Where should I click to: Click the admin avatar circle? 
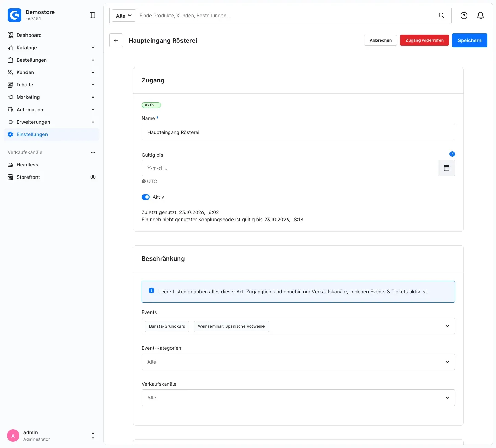coord(13,436)
